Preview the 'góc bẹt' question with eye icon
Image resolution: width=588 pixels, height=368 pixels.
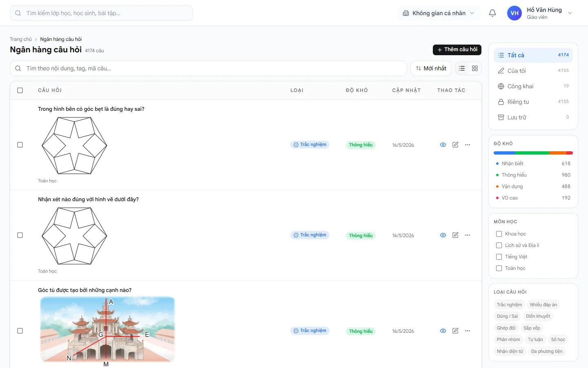tap(443, 145)
